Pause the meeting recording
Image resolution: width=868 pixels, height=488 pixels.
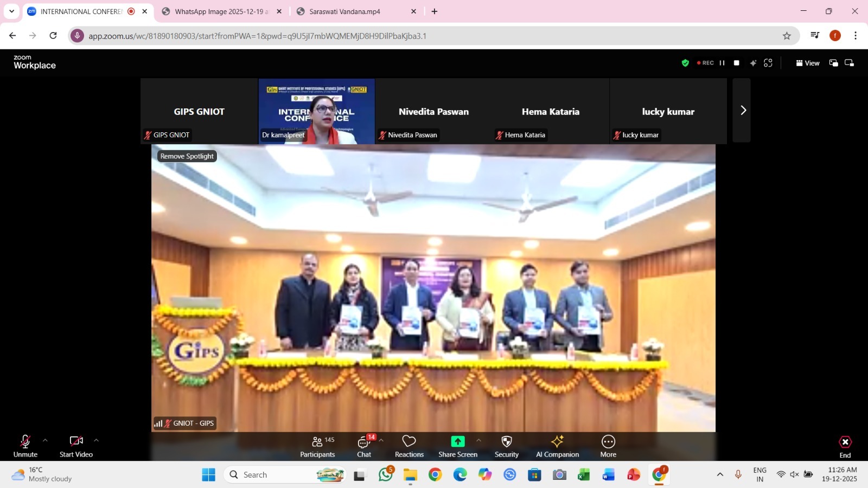coord(722,63)
